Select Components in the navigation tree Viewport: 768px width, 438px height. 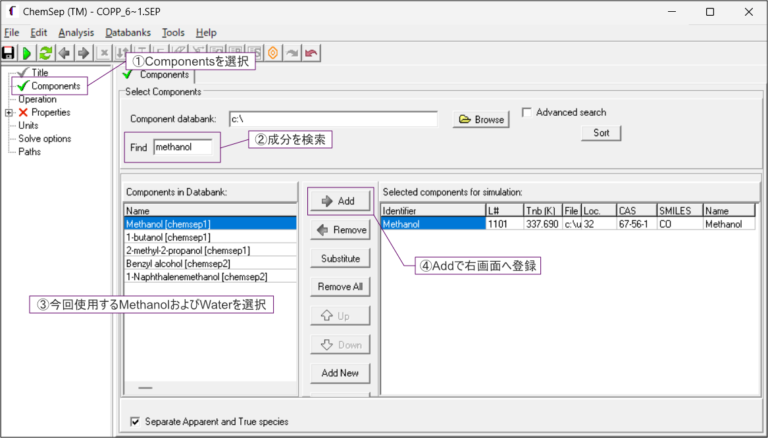[55, 86]
